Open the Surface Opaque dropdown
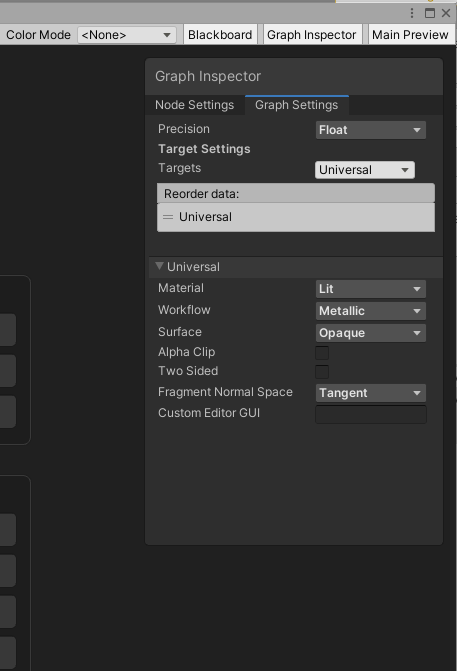The width and height of the screenshot is (457, 671). click(371, 333)
